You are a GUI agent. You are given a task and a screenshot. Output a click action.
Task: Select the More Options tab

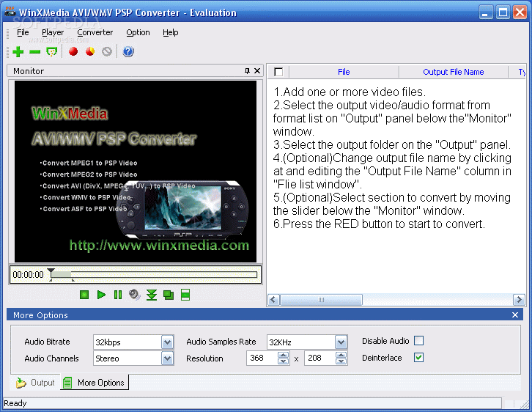pyautogui.click(x=95, y=383)
